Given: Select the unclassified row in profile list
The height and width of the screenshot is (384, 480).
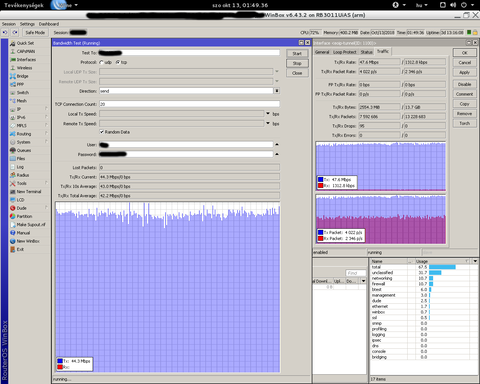Looking at the screenshot, I should (x=423, y=273).
